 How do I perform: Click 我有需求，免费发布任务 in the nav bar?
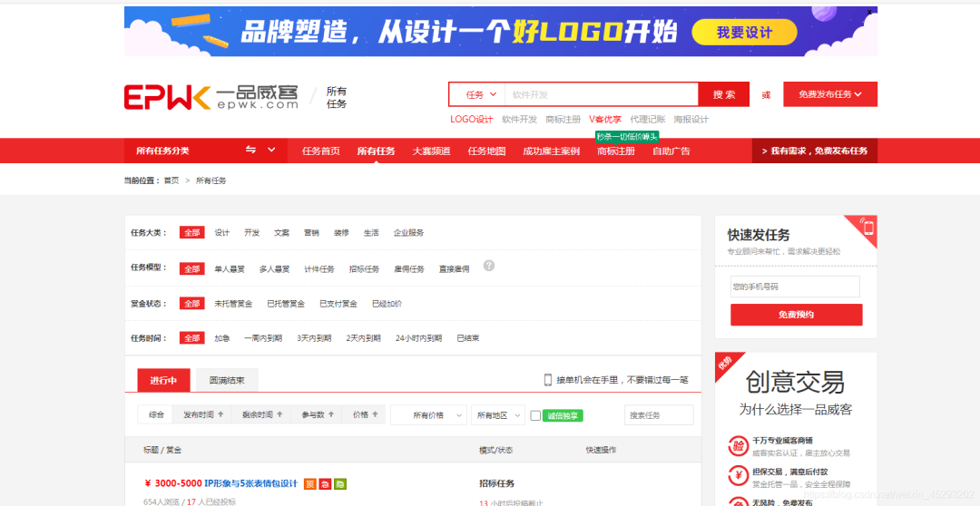coord(814,151)
